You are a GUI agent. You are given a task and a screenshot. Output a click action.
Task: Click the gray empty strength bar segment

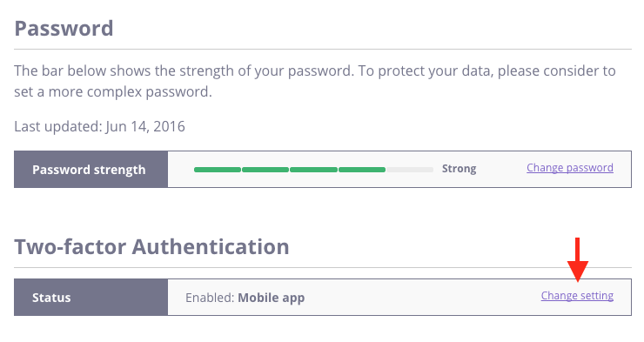point(410,170)
